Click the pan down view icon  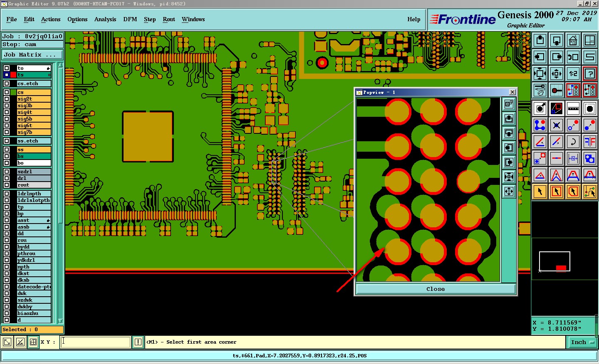click(x=557, y=40)
